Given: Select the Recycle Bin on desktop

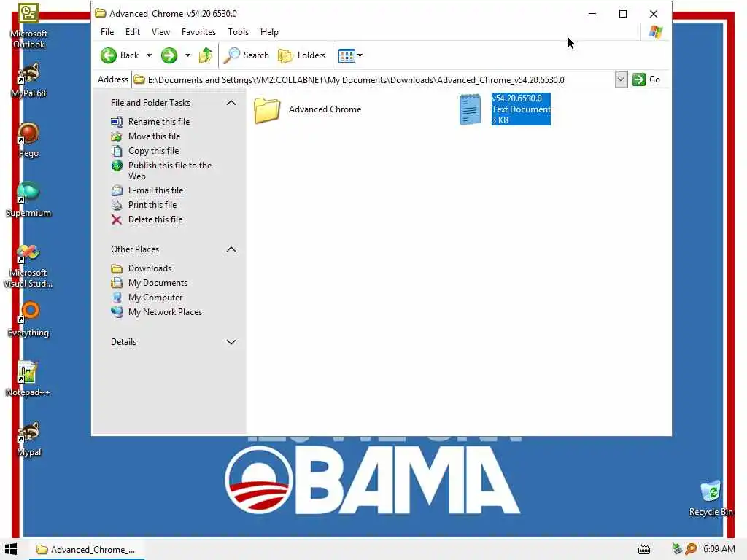Looking at the screenshot, I should [x=711, y=499].
